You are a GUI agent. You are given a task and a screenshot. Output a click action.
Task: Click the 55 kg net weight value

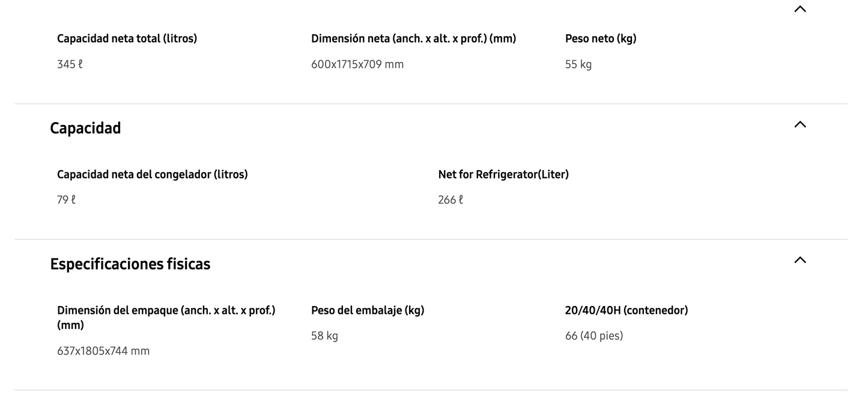click(578, 64)
